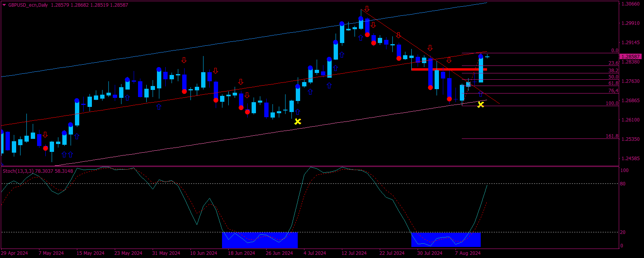The height and width of the screenshot is (258, 644).
Task: Click price axis value 1.28380
Action: [631, 62]
